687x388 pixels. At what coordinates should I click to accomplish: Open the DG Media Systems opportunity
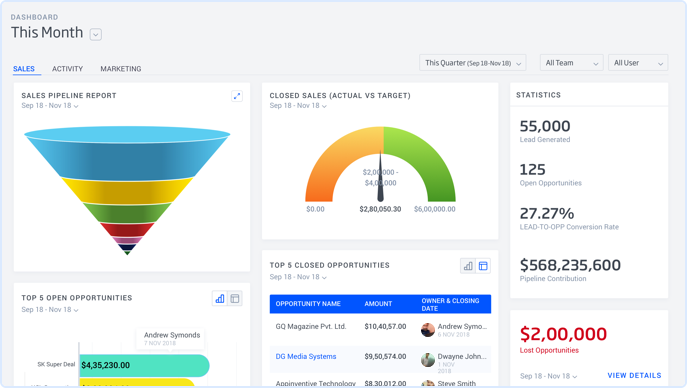coord(306,356)
